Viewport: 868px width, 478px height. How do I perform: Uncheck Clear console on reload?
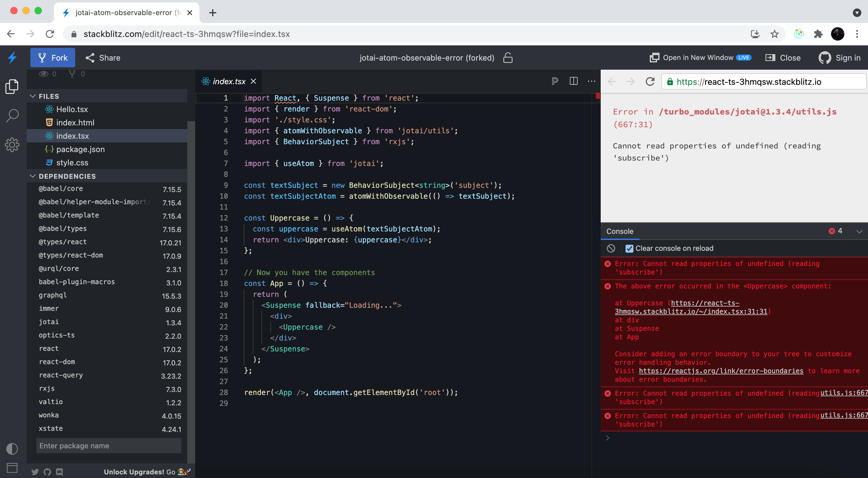pyautogui.click(x=629, y=249)
